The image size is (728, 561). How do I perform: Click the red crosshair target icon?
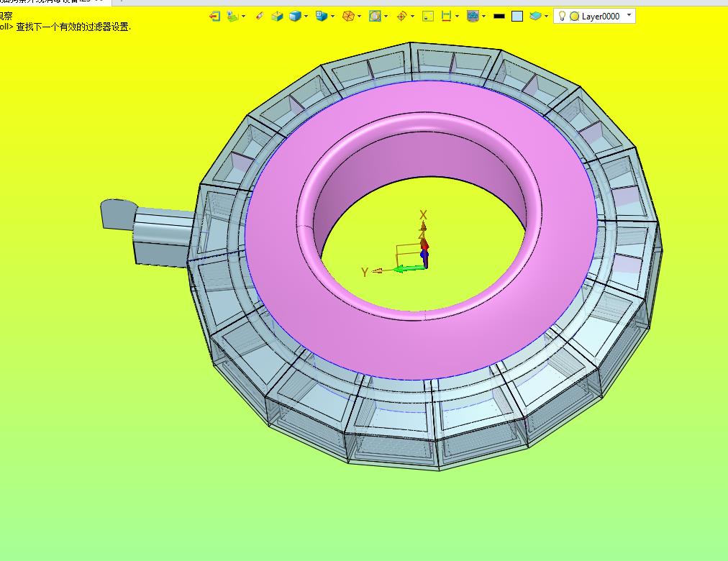pos(401,17)
